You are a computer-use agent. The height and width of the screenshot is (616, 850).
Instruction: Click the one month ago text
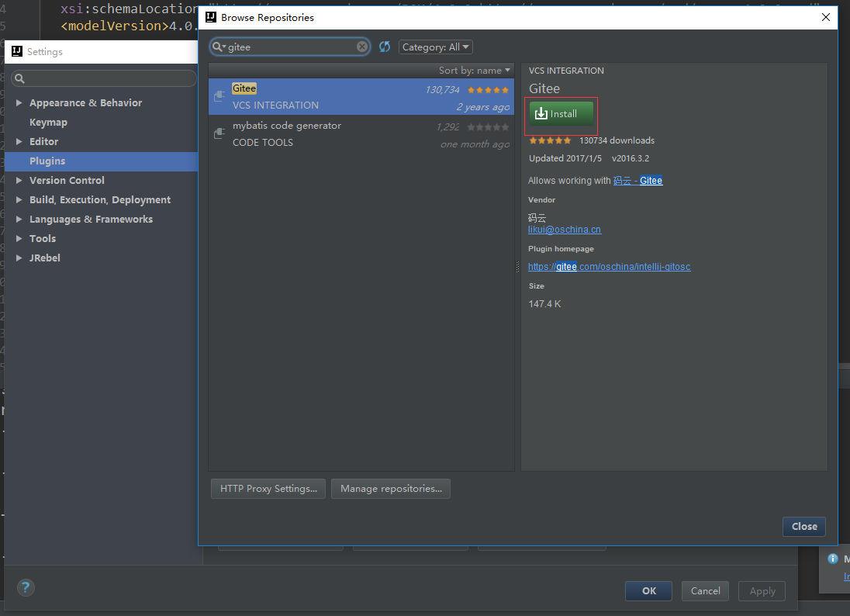475,144
